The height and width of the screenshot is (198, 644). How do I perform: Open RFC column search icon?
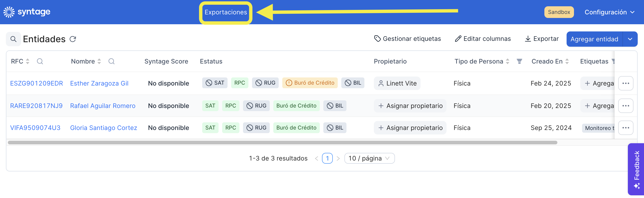click(x=40, y=61)
